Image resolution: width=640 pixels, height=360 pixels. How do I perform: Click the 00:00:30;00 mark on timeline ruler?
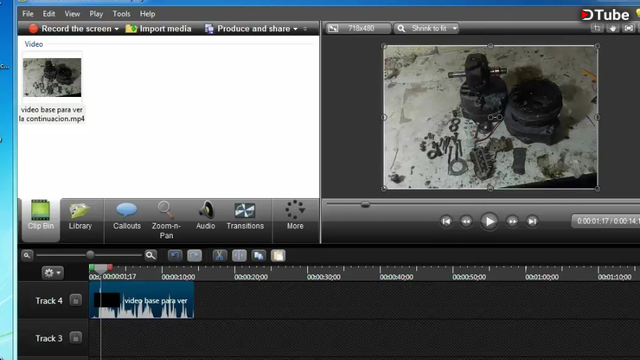324,277
